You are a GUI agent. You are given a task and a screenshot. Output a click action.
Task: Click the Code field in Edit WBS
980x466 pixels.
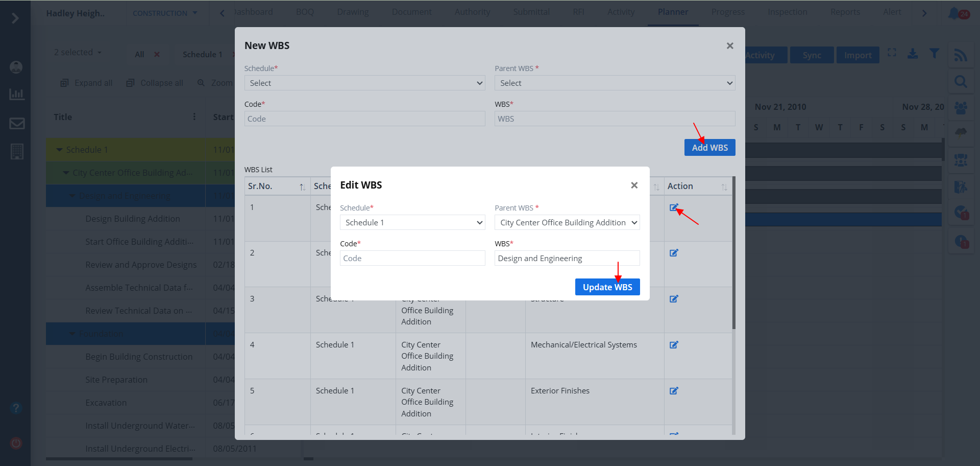click(x=412, y=259)
